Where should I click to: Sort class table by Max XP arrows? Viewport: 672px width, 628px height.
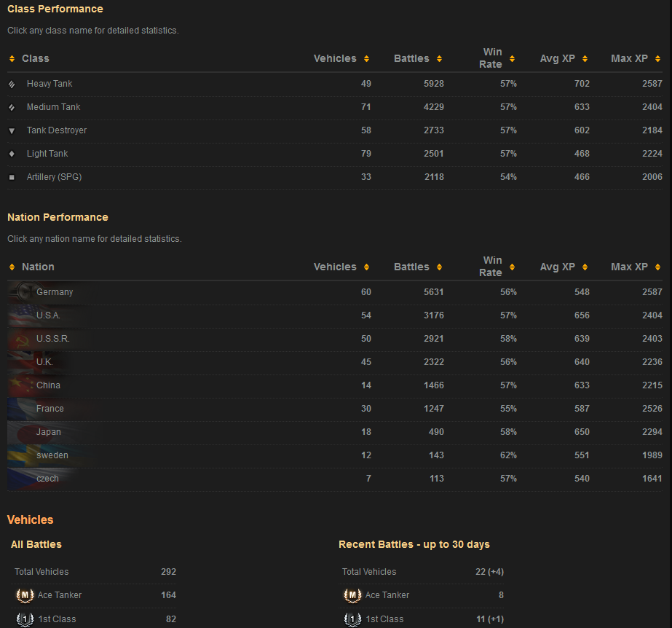657,59
